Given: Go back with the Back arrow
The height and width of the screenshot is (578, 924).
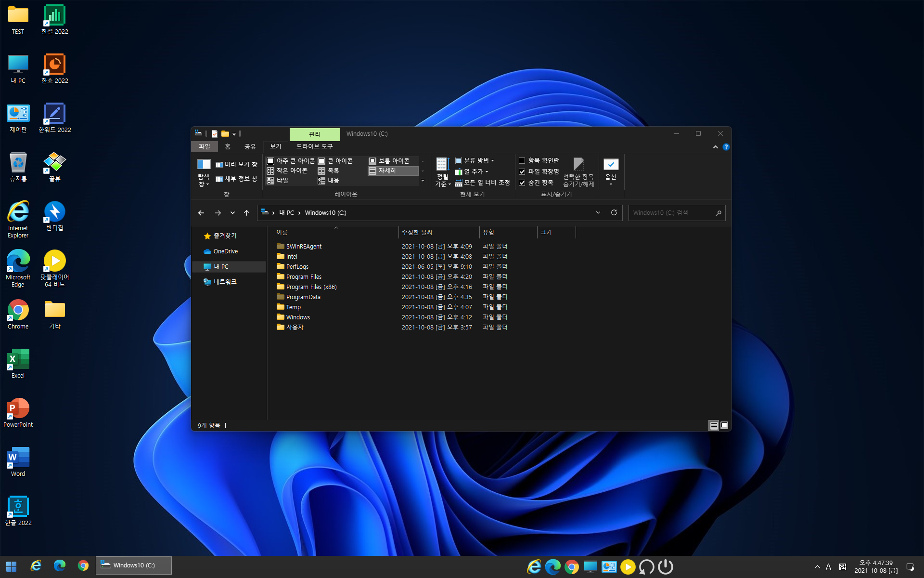Looking at the screenshot, I should coord(201,213).
